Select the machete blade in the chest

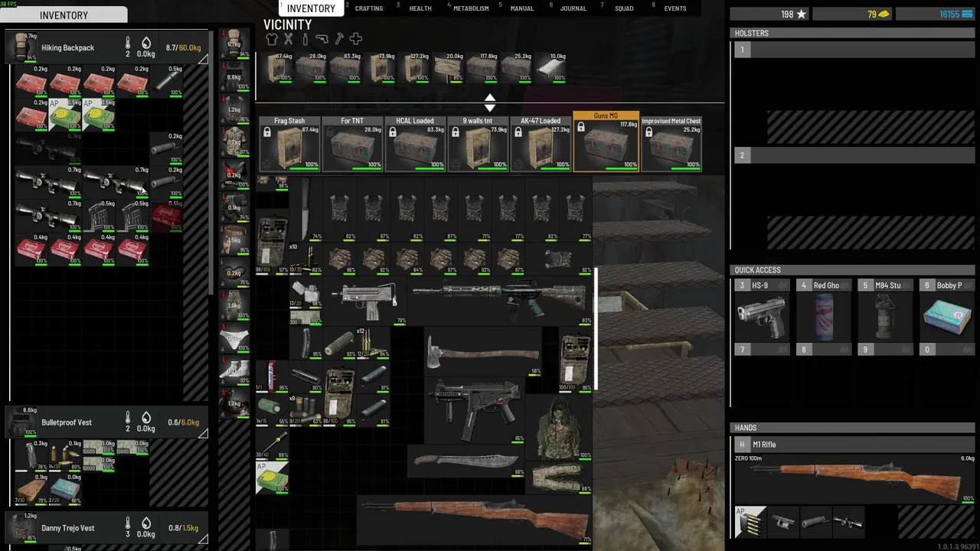467,461
